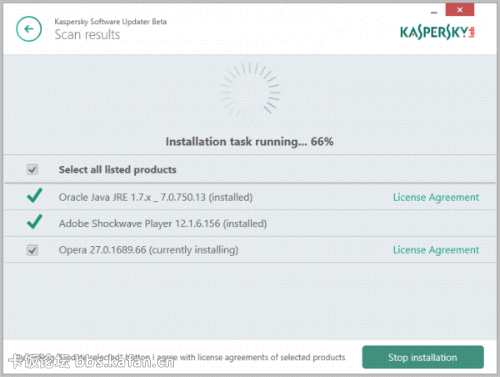
Task: Click the 'Scan results' heading
Action: [x=87, y=35]
